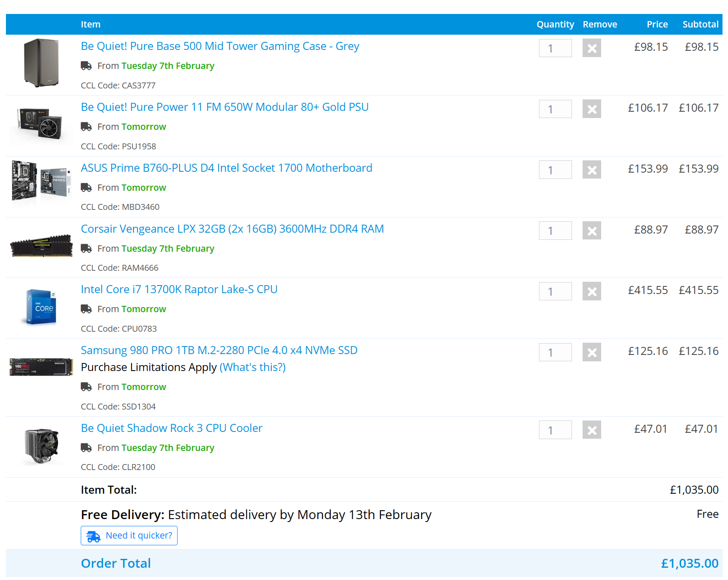Edit quantity field for Corsair Vengeance RAM
The image size is (728, 580).
(555, 231)
